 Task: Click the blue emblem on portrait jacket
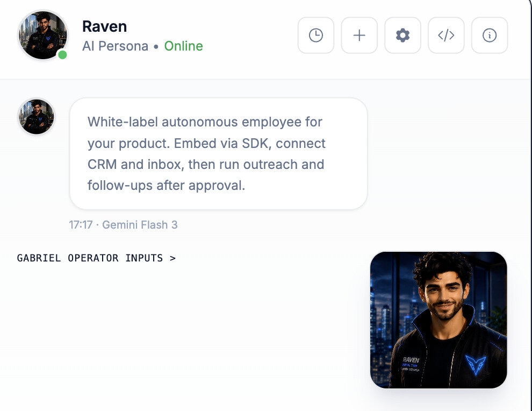click(x=476, y=365)
